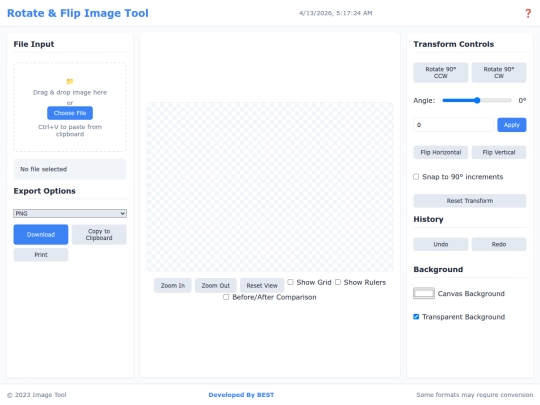The width and height of the screenshot is (540, 405).
Task: Open the Canvas Background color swatch
Action: point(424,293)
